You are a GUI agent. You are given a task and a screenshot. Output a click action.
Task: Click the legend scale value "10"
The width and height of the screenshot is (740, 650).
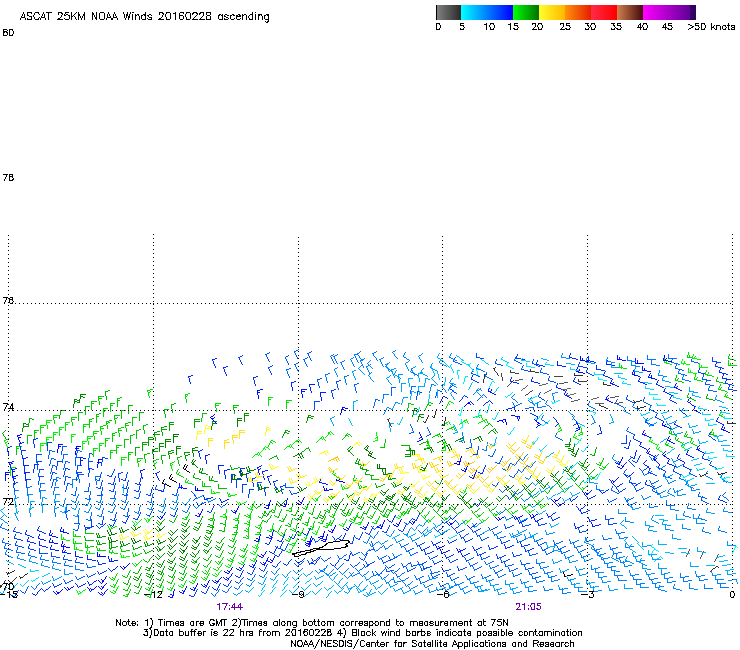(489, 27)
